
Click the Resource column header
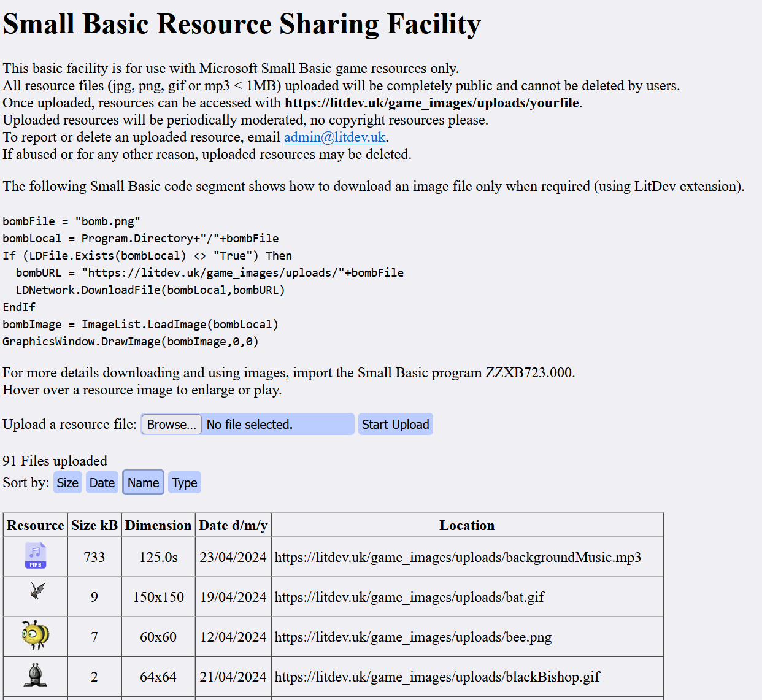click(x=36, y=526)
